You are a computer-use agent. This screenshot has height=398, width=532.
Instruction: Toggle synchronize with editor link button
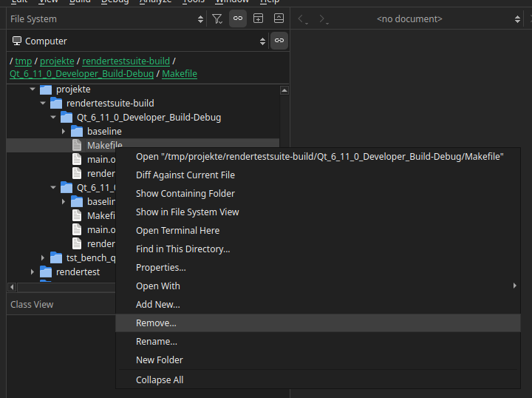tap(238, 18)
